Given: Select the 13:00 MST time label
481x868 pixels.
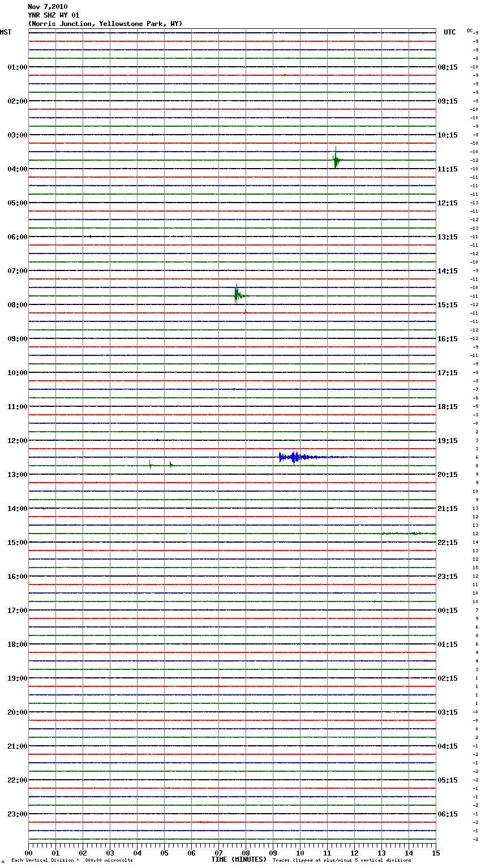Looking at the screenshot, I should [18, 475].
